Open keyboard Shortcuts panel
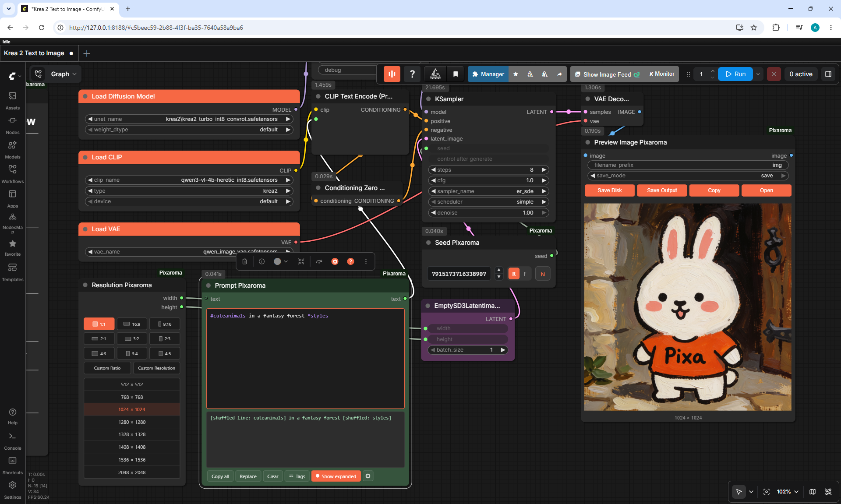This screenshot has height=504, width=841. 12,465
